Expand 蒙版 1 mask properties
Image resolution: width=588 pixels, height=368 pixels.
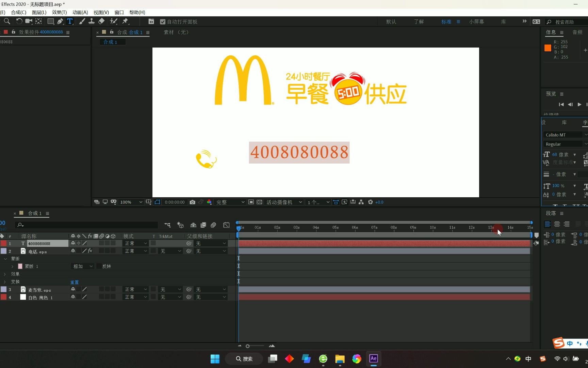[x=13, y=266]
